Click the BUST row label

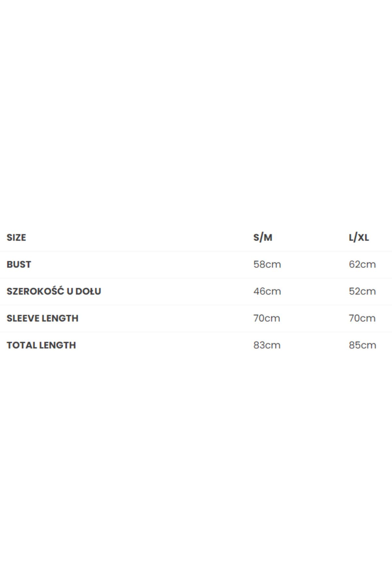click(19, 264)
